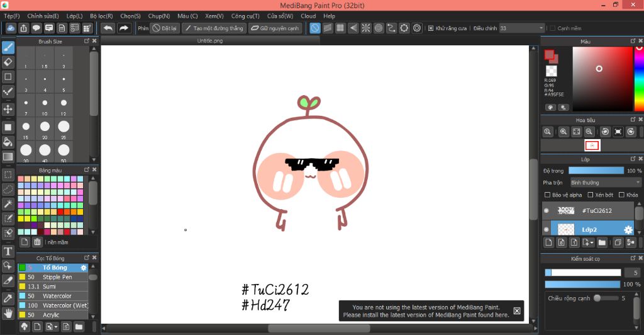Image resolution: width=644 pixels, height=335 pixels.
Task: Click the navigator canvas thumbnail
Action: tap(592, 145)
